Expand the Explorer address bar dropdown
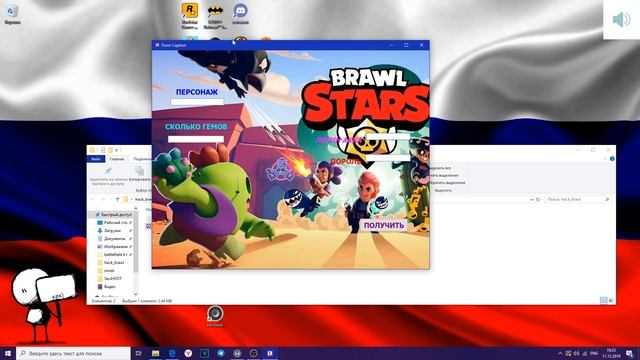Screen dimensions: 640x360 (x=532, y=199)
